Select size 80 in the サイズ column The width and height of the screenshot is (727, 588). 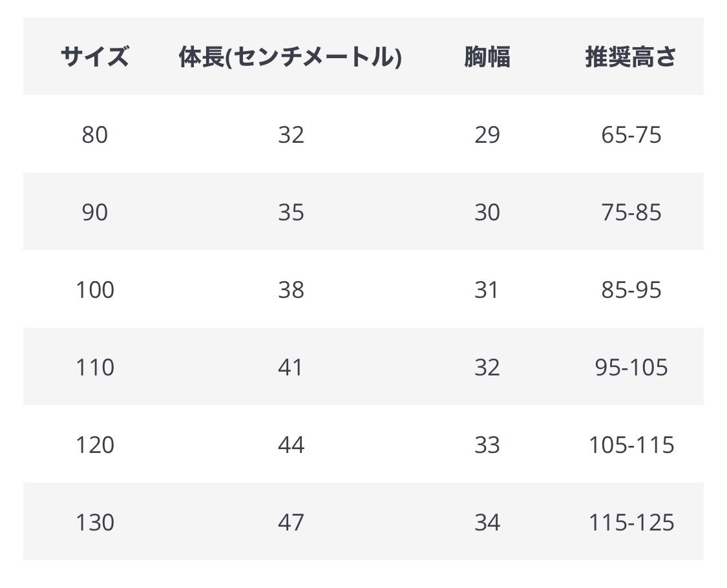click(94, 134)
